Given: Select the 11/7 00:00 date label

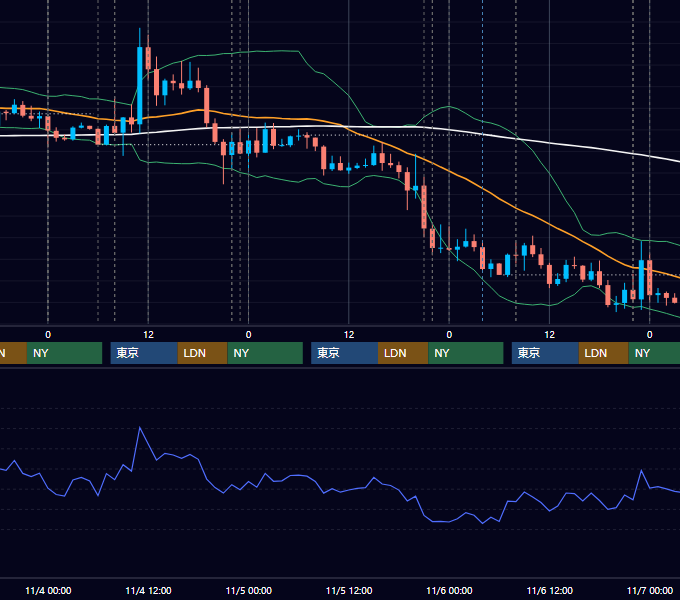Looking at the screenshot, I should pos(650,590).
